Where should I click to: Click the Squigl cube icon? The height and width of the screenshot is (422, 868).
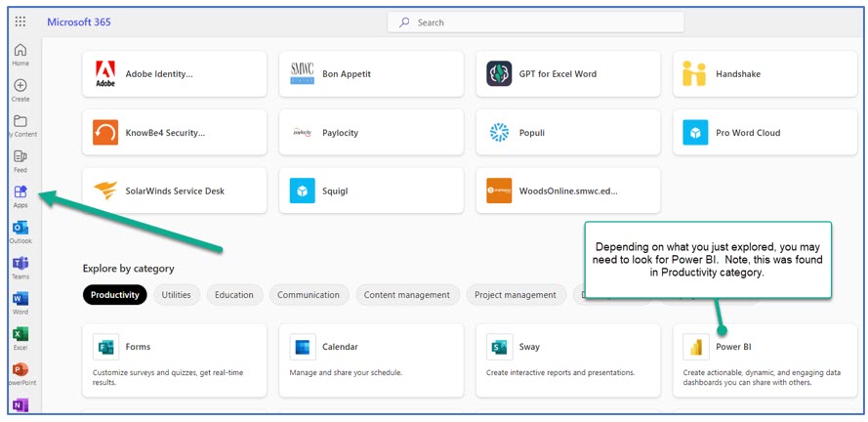coord(303,190)
